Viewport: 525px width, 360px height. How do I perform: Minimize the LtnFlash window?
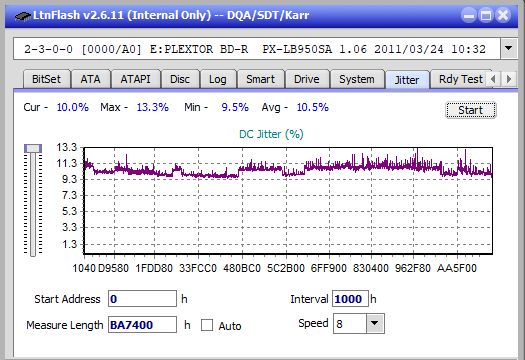[469, 15]
